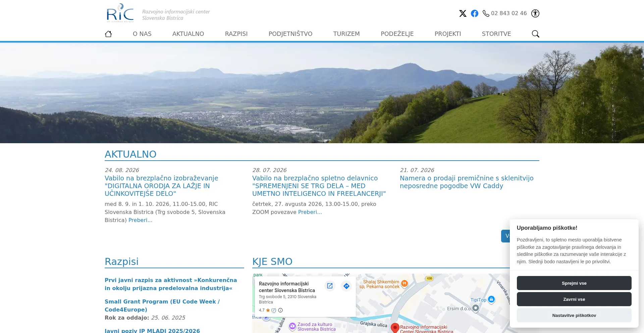644x333 pixels.
Task: Open the accessibility options icon
Action: coord(535,13)
